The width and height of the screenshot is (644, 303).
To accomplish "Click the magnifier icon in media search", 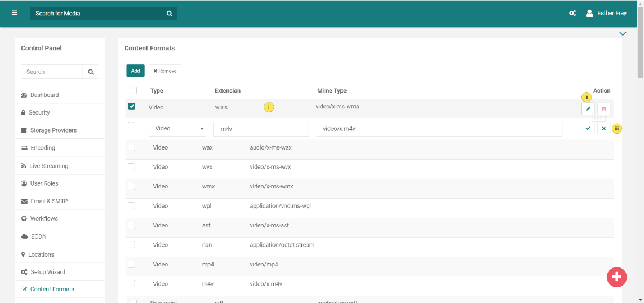I will pos(169,14).
